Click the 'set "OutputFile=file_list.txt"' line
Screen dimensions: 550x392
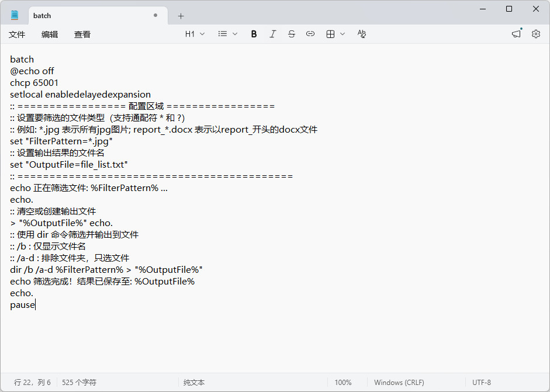pos(69,164)
